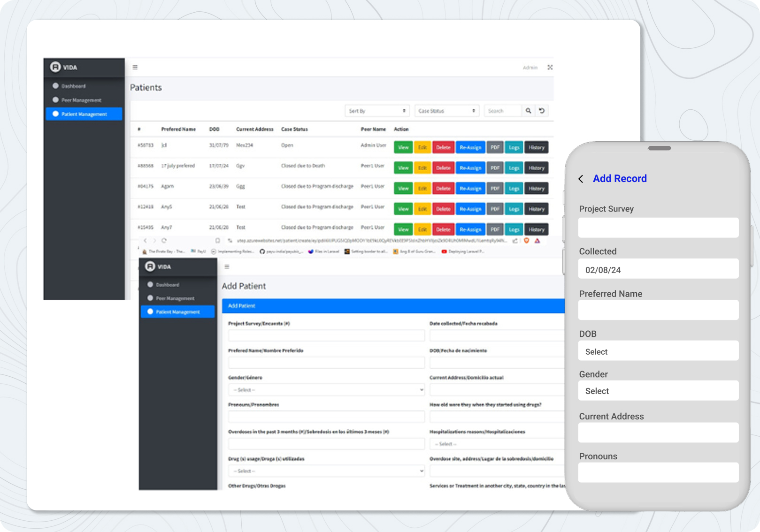Open the Case Status filter dropdown
The image size is (760, 532).
(447, 111)
